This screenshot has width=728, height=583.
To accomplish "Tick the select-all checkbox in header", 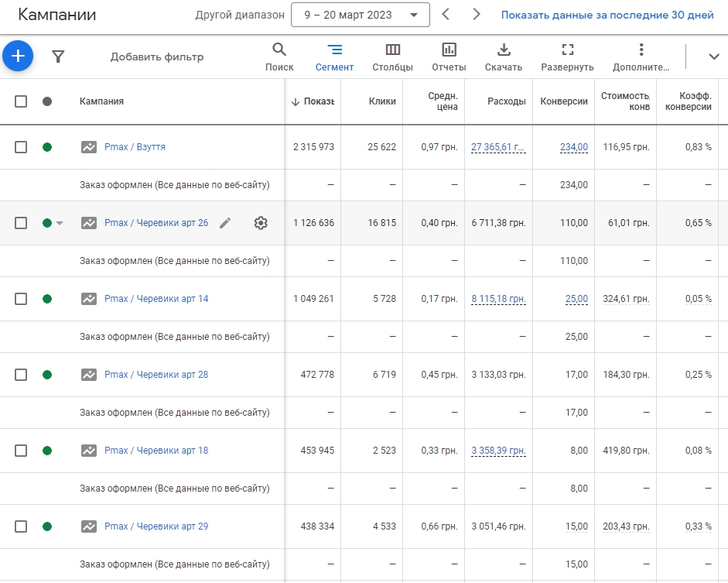I will point(21,101).
